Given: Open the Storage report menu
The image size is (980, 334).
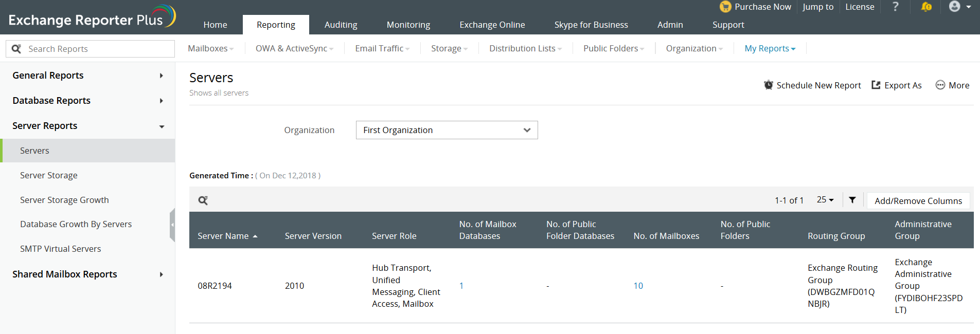Looking at the screenshot, I should 449,48.
